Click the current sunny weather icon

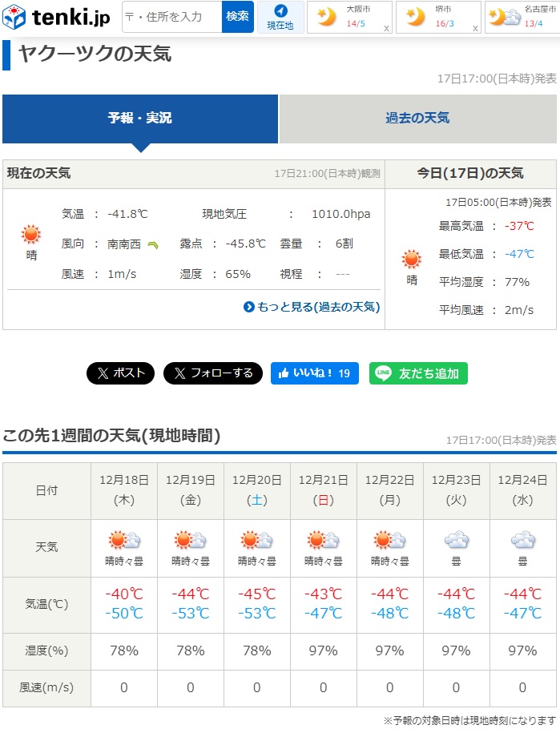coord(31,235)
